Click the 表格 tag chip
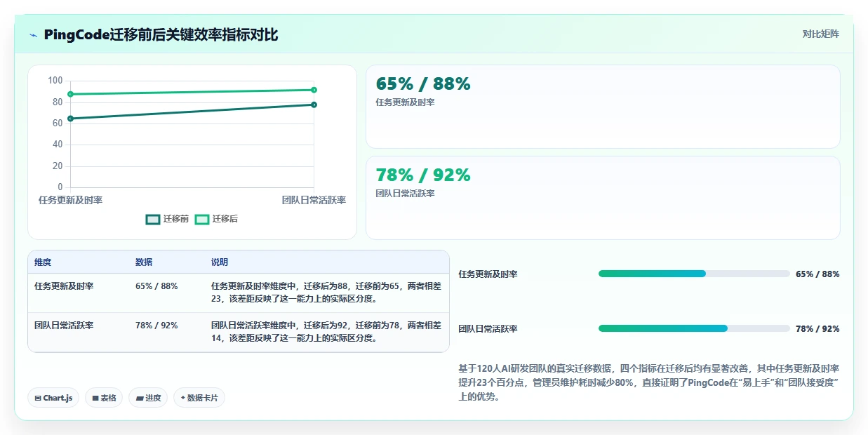868x435 pixels. pos(104,398)
